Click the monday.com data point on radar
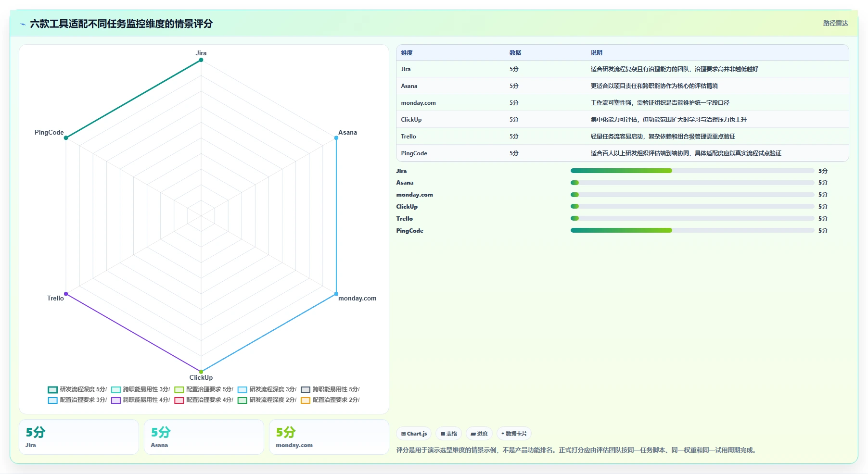The height and width of the screenshot is (474, 868). 336,294
